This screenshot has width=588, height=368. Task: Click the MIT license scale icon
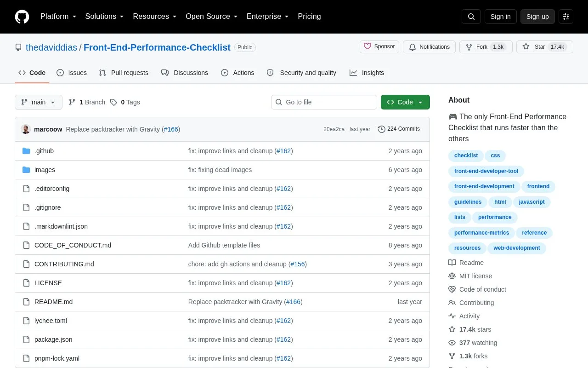tap(452, 276)
